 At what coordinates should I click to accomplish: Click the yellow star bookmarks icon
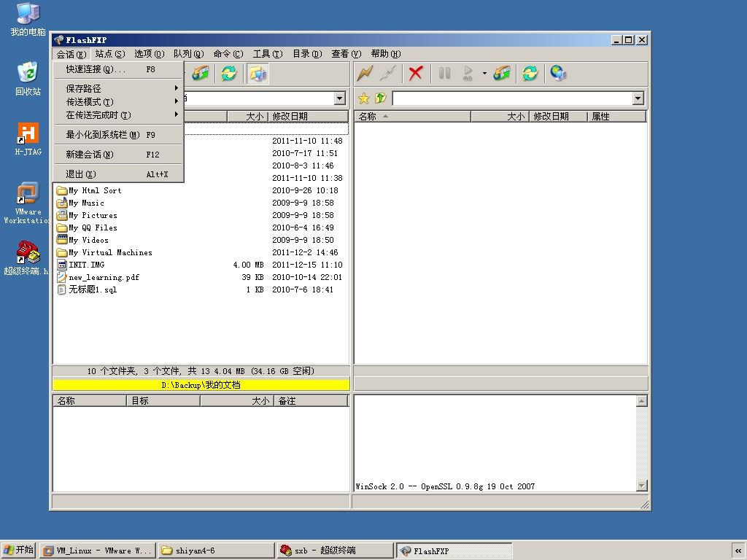click(364, 98)
